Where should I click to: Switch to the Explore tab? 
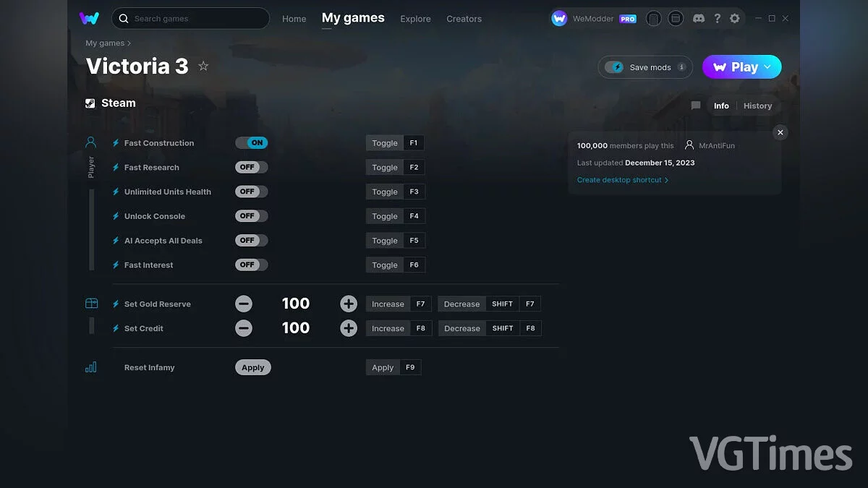tap(415, 19)
